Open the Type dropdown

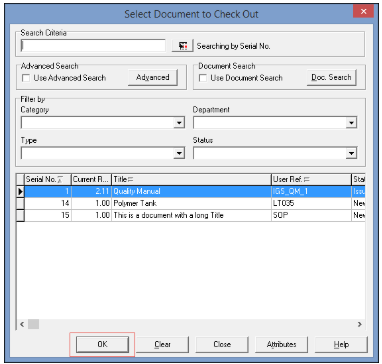[x=179, y=153]
